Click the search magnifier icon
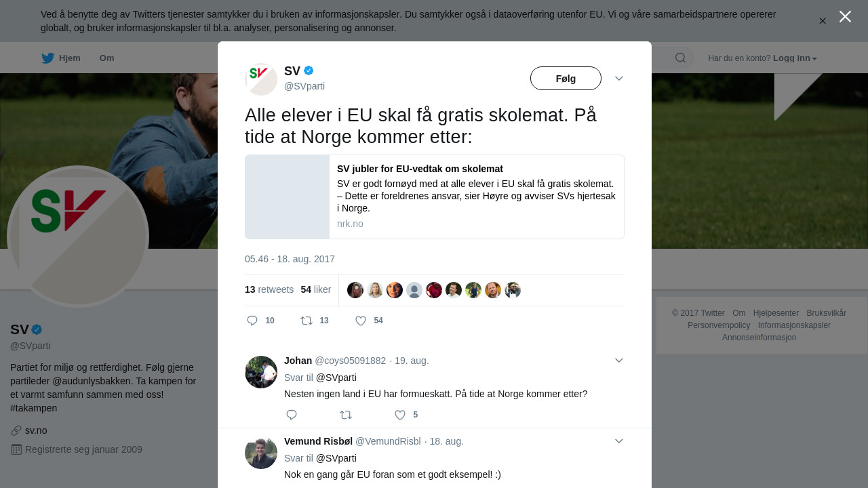868x488 pixels. (680, 58)
